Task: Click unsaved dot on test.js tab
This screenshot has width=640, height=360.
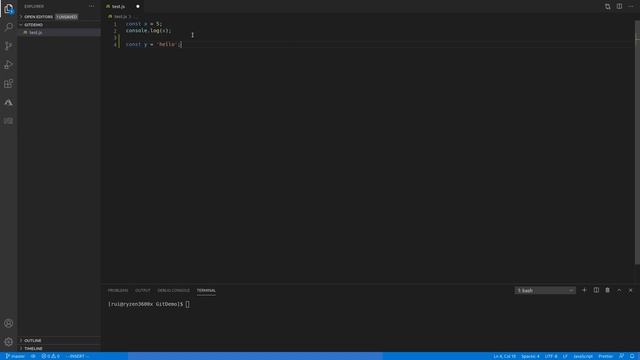Action: [138, 7]
